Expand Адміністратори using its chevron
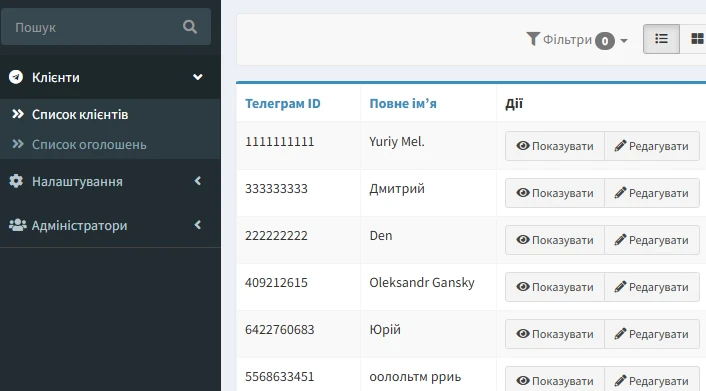Image resolution: width=706 pixels, height=391 pixels. point(198,224)
